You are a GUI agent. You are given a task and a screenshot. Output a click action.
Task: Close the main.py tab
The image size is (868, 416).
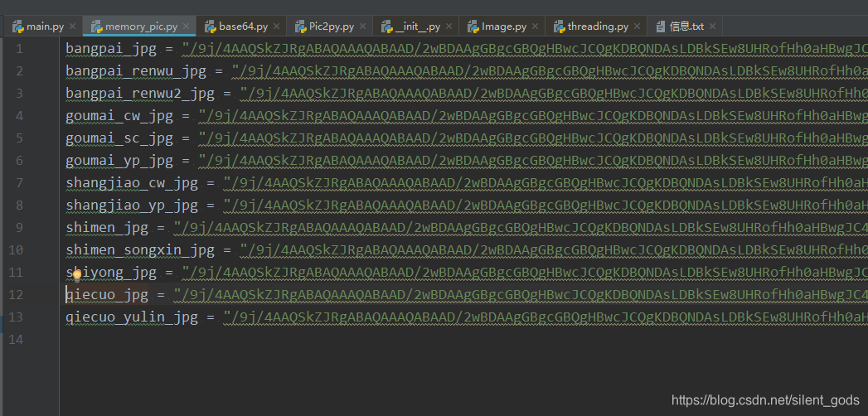pos(72,26)
